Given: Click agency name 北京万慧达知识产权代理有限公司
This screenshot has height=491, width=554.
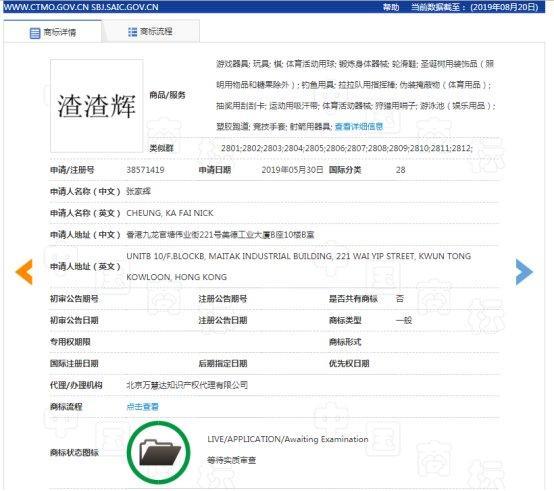Looking at the screenshot, I should point(187,385).
